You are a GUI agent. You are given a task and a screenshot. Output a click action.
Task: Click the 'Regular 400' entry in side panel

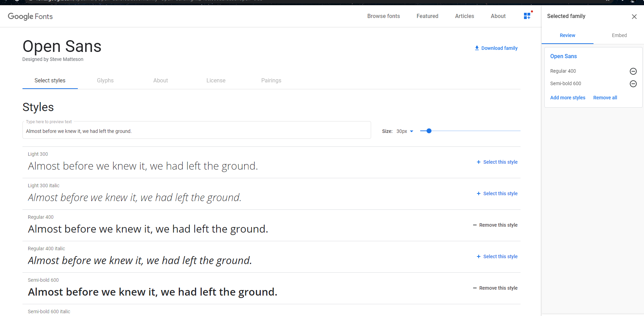click(563, 71)
